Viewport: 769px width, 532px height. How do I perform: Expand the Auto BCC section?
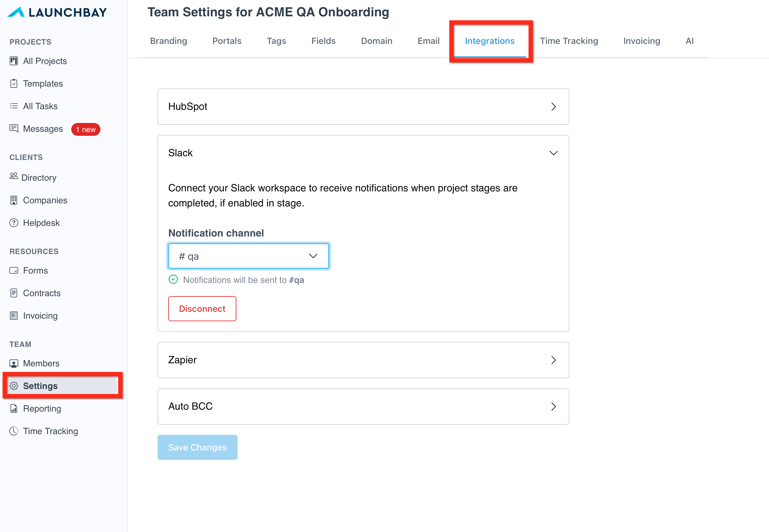pos(553,406)
